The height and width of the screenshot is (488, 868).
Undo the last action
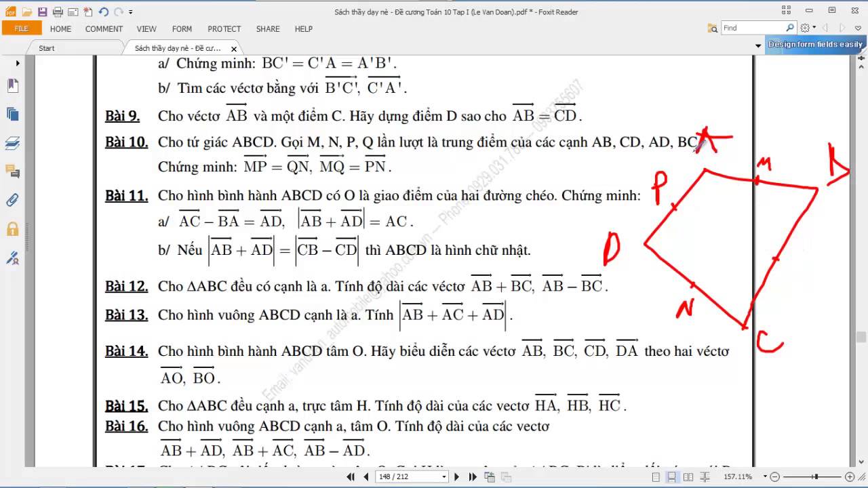(103, 12)
